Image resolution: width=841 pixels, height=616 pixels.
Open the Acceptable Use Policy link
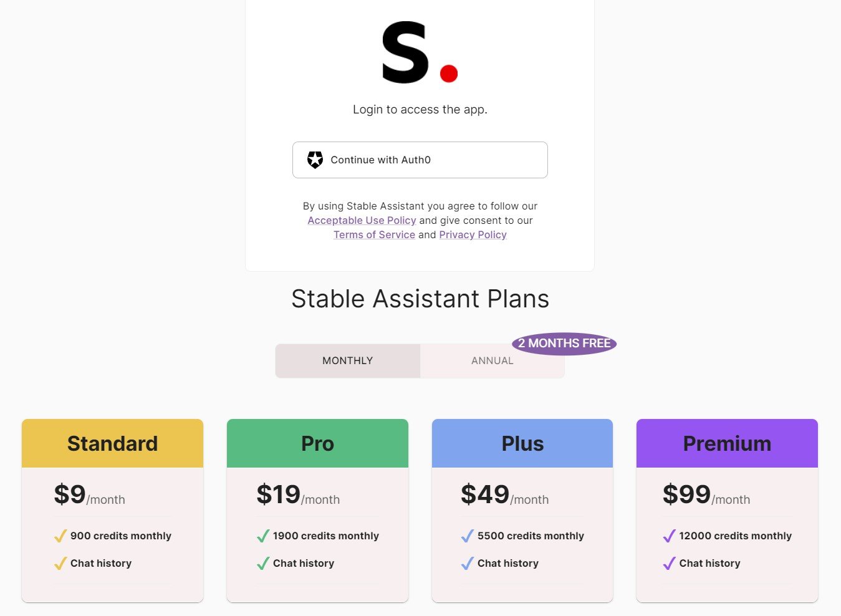pyautogui.click(x=362, y=221)
